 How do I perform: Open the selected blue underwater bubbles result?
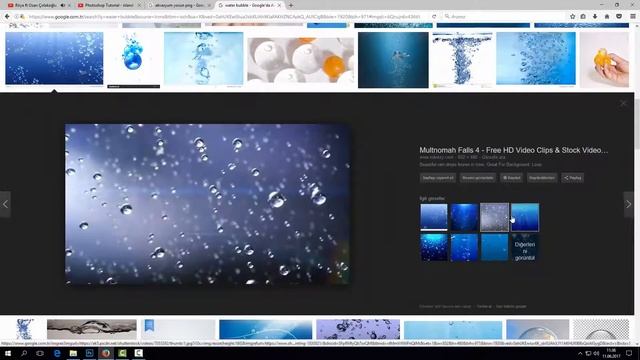[54, 58]
